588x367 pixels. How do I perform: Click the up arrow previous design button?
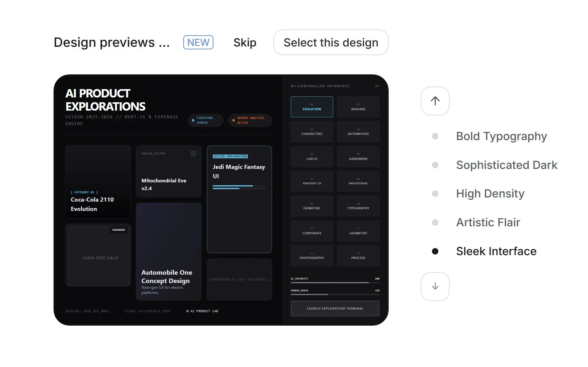tap(435, 101)
